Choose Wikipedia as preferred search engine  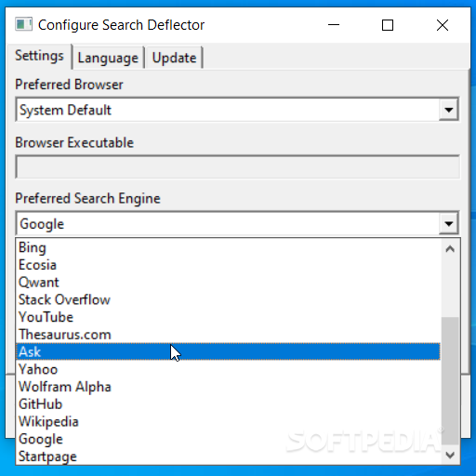click(x=228, y=422)
